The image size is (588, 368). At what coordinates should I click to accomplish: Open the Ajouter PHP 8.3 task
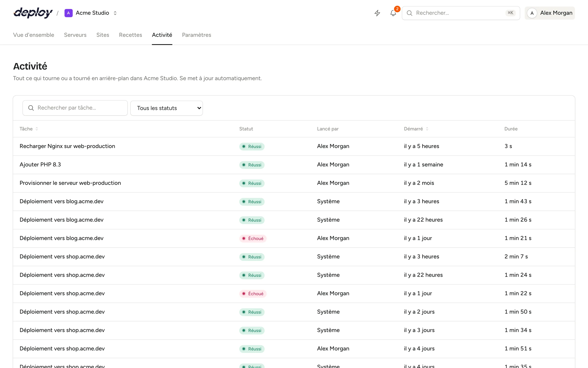pos(40,165)
